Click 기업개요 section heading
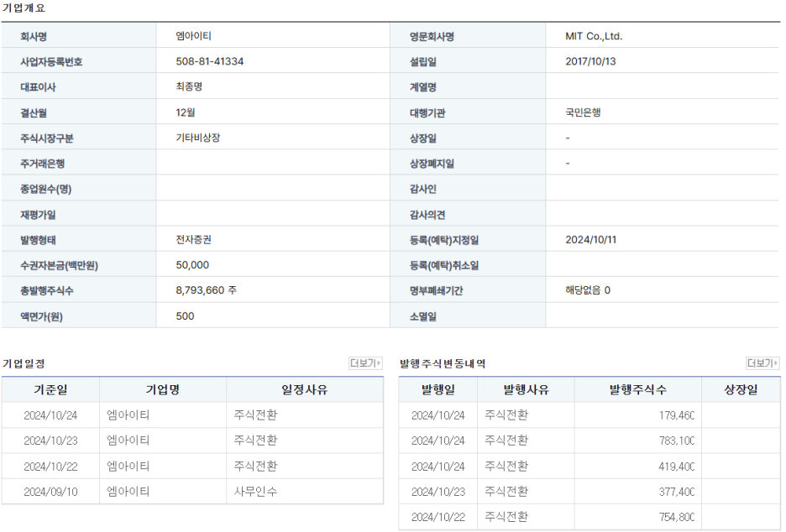The height and width of the screenshot is (532, 786). [x=24, y=8]
